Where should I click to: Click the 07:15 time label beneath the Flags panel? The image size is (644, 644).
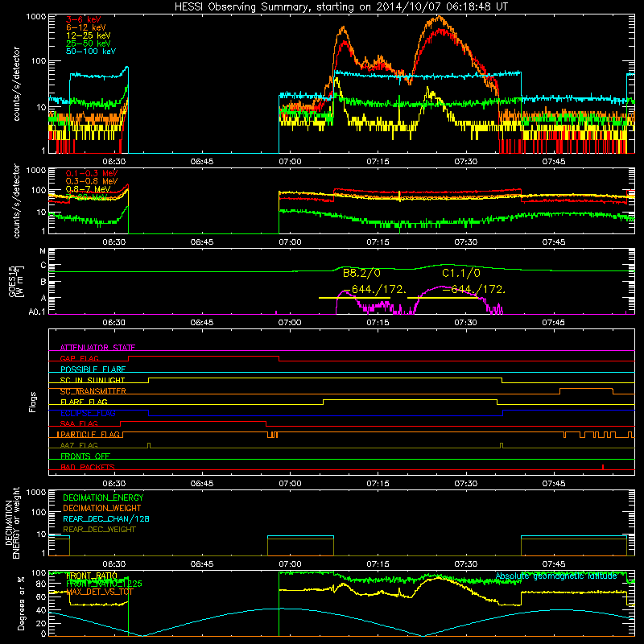378,484
